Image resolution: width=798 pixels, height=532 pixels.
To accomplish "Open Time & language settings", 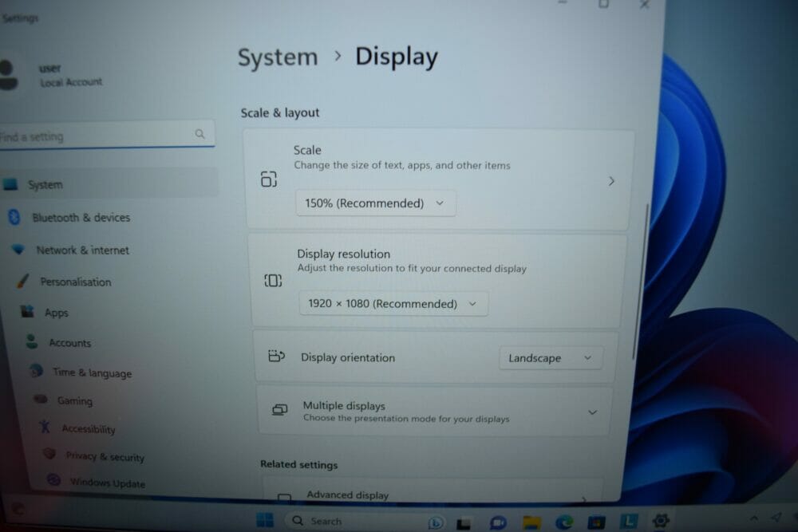I will pos(92,372).
